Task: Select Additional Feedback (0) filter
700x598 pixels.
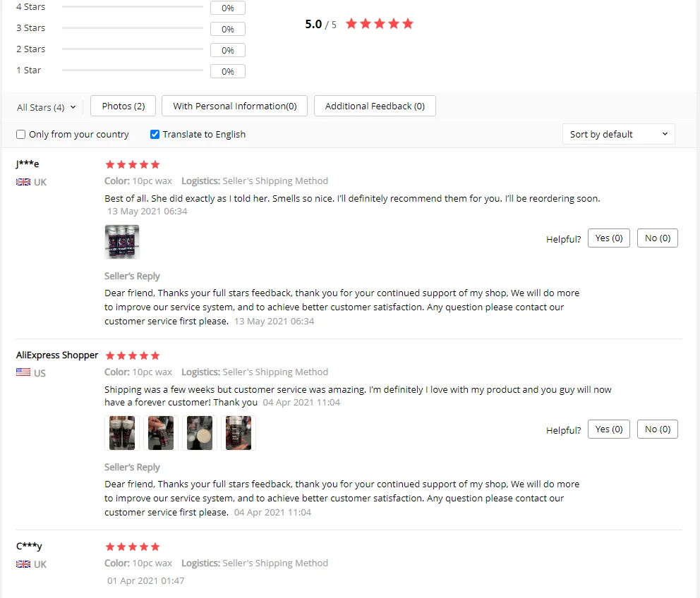Action: pyautogui.click(x=375, y=106)
